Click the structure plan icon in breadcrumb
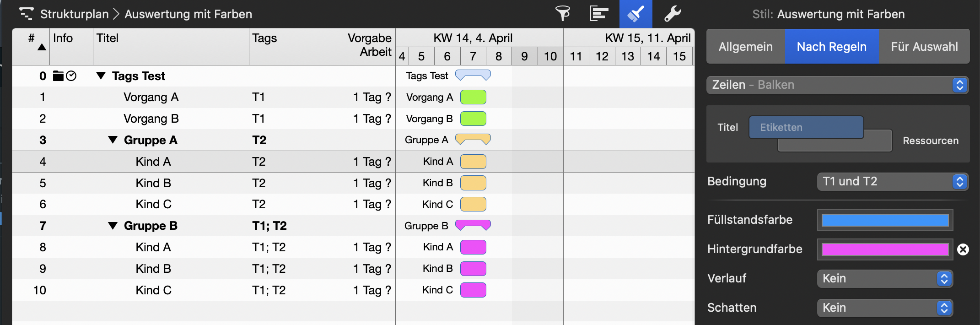 (26, 14)
